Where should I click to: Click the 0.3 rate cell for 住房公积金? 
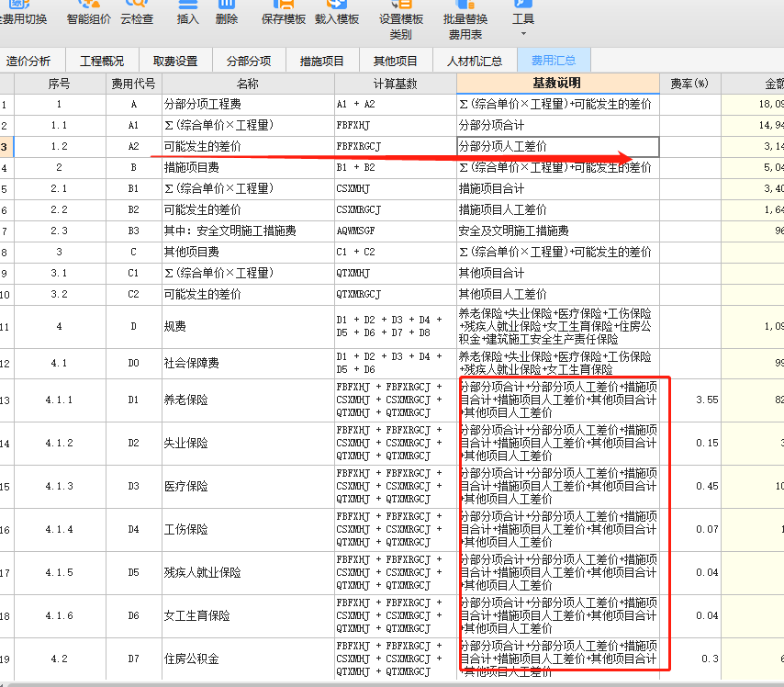pos(690,659)
